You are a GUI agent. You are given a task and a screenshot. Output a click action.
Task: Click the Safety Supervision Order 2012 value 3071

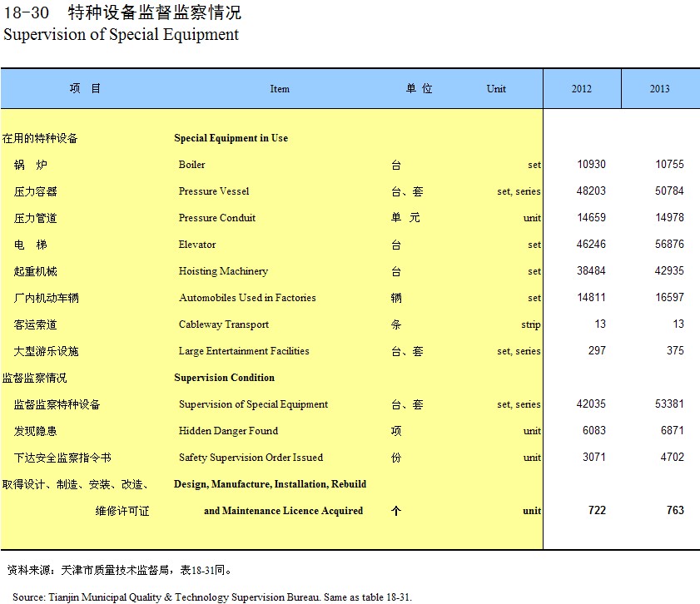(x=593, y=458)
